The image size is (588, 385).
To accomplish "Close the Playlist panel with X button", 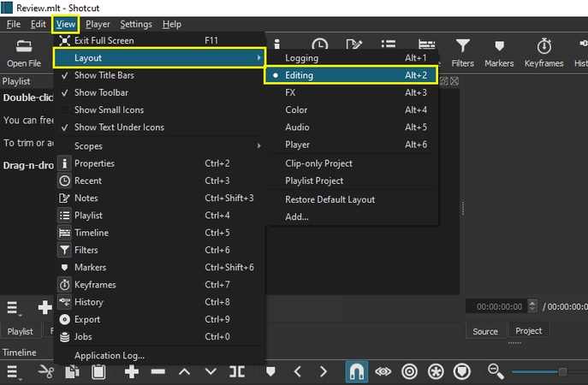I will (x=454, y=81).
